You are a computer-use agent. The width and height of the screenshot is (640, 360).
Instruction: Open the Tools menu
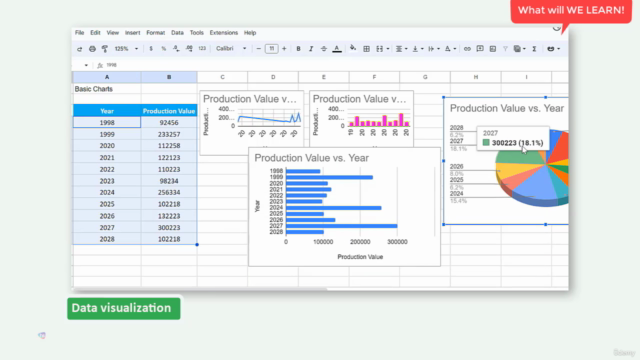pyautogui.click(x=196, y=33)
